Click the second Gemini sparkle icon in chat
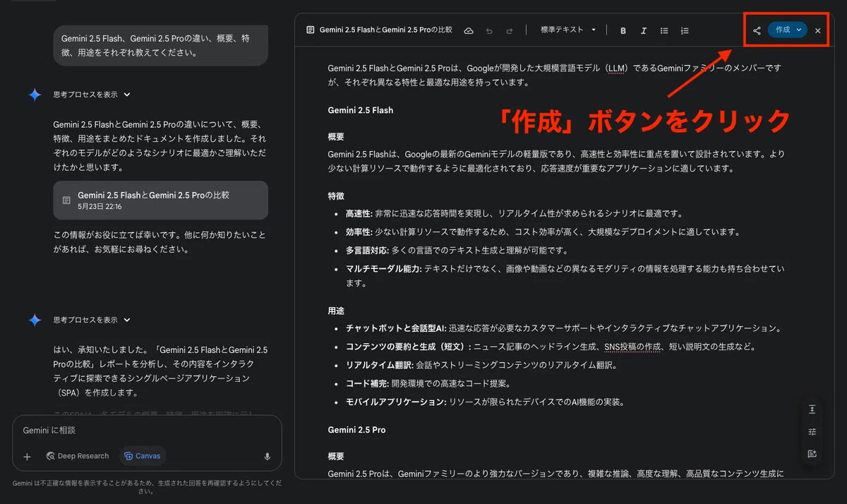The width and height of the screenshot is (847, 504). (x=35, y=320)
